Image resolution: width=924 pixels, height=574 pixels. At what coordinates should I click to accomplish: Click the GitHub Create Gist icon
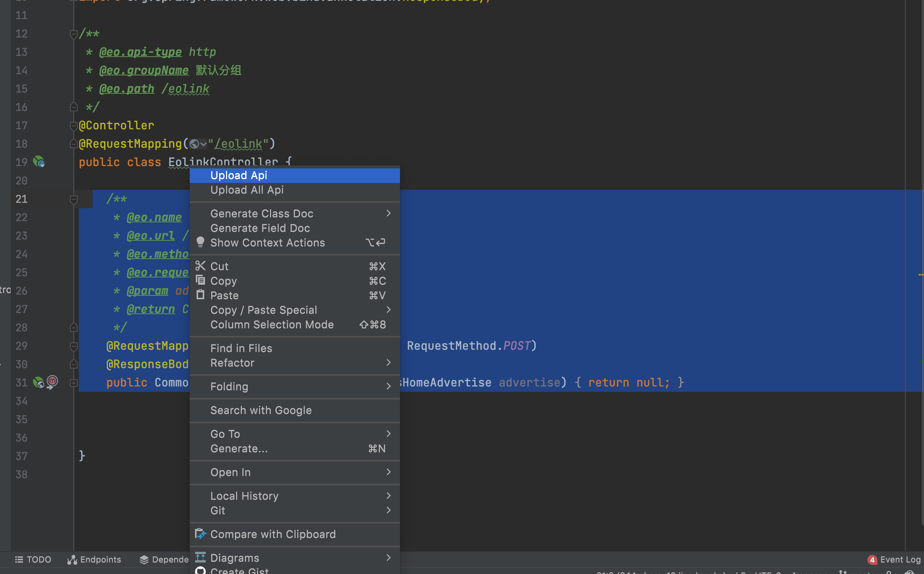(x=200, y=571)
